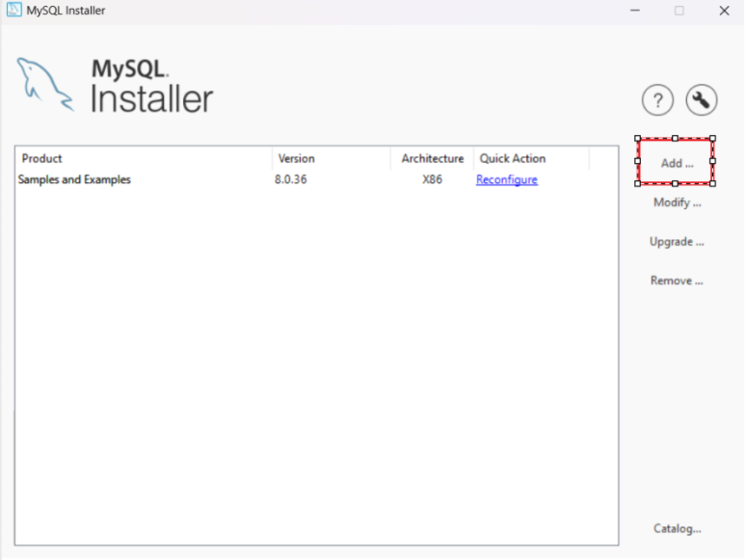
Task: Click the X86 architecture cell
Action: tap(432, 179)
